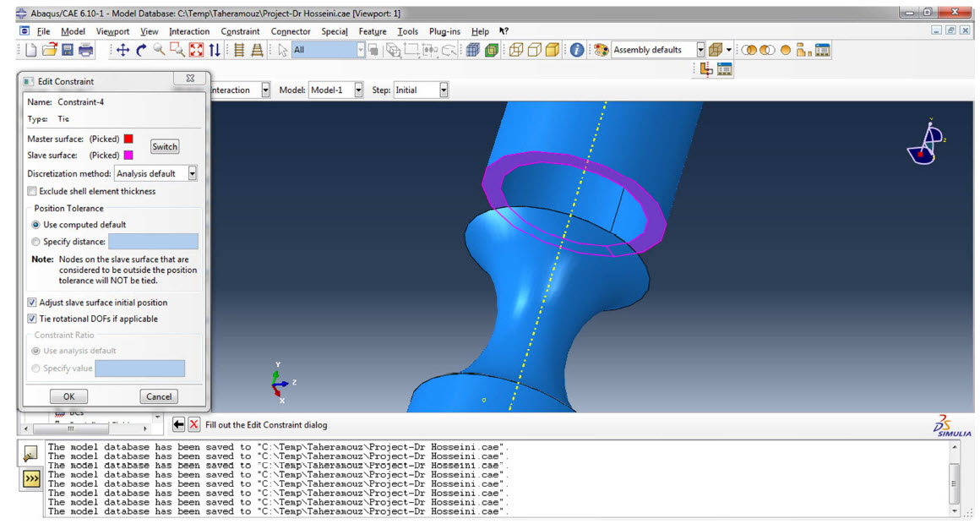
Task: Save the model database
Action: [x=68, y=50]
